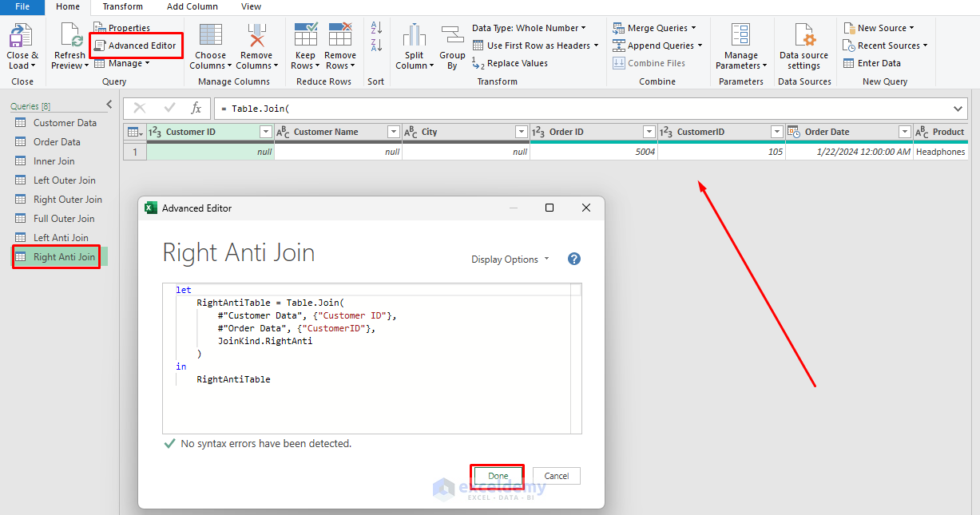Open the Data Type: Whole Number dropdown

(529, 28)
